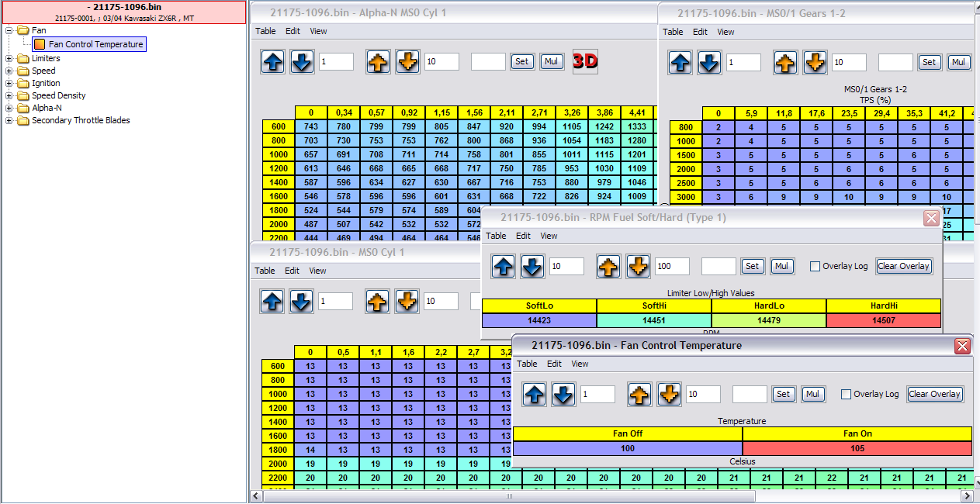Expand the Ignition tree node
The height and width of the screenshot is (504, 980).
coord(9,83)
